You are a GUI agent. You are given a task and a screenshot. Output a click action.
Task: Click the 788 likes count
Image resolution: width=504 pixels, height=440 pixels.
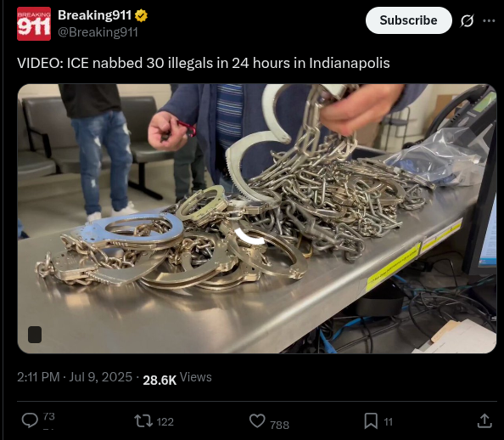pyautogui.click(x=280, y=426)
